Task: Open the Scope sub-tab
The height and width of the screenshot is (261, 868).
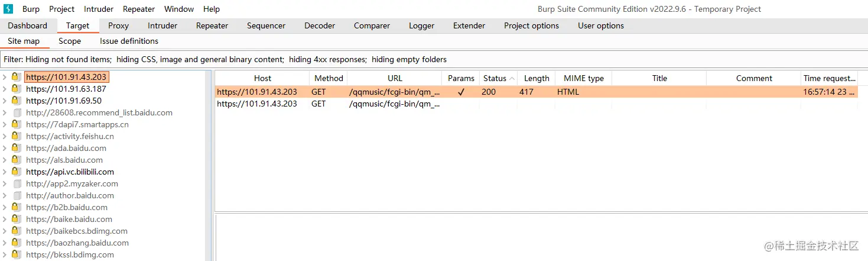Action: pyautogui.click(x=70, y=41)
